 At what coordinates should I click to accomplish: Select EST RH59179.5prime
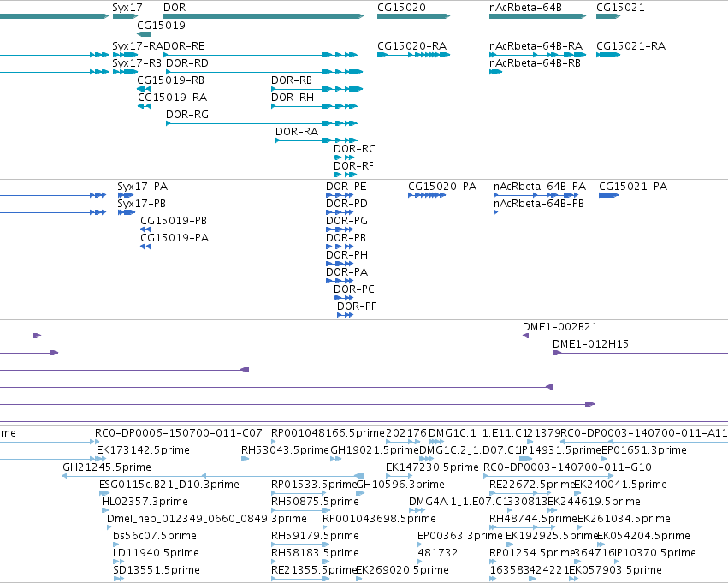point(300,544)
